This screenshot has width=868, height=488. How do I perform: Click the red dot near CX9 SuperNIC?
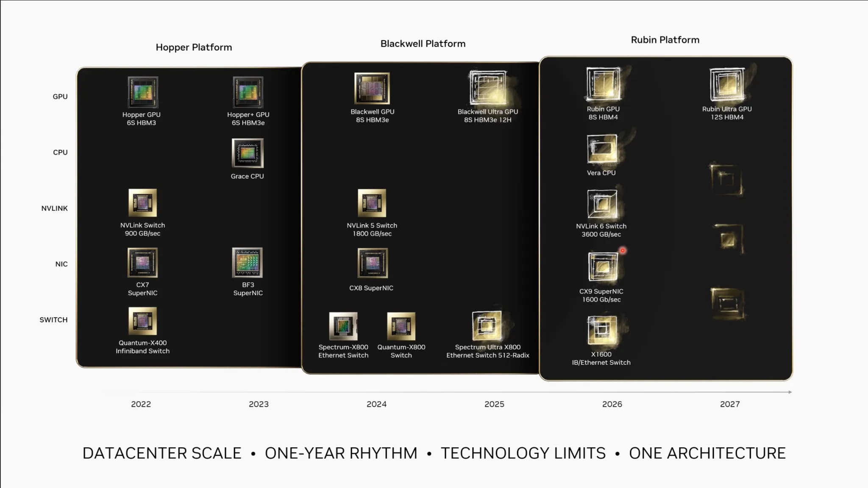click(623, 250)
